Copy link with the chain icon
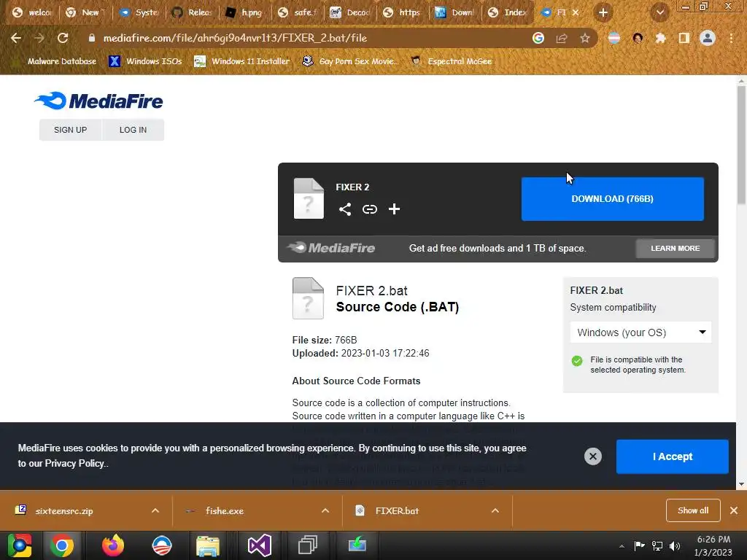 click(370, 209)
